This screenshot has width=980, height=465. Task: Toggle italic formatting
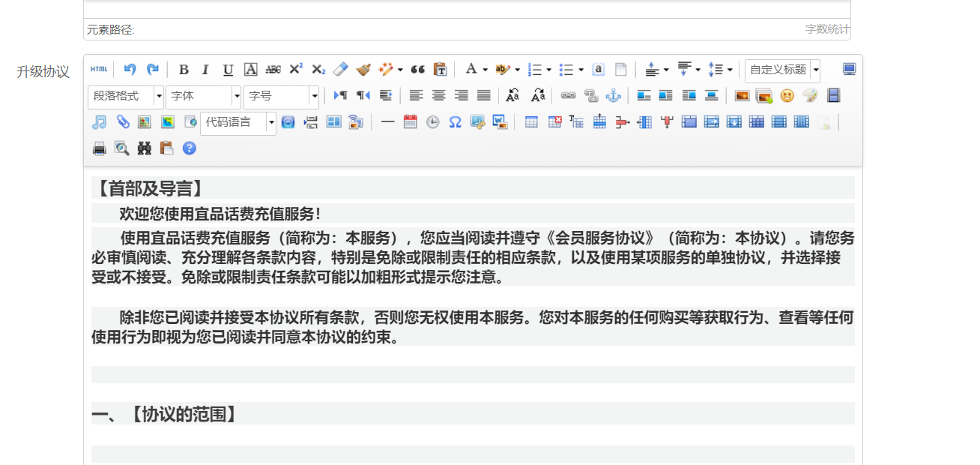pyautogui.click(x=206, y=70)
